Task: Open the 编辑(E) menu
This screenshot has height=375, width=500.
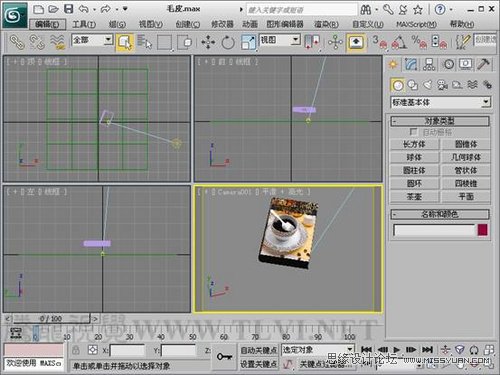Action: coord(47,24)
